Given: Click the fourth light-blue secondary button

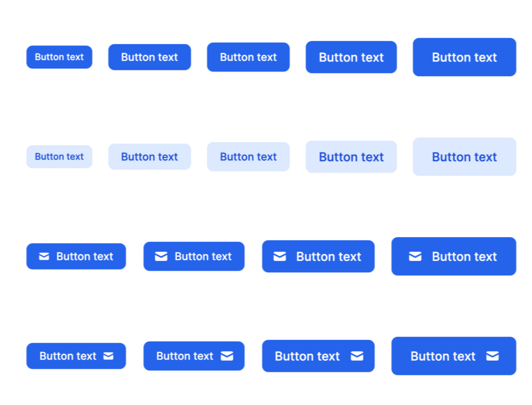Looking at the screenshot, I should [351, 156].
